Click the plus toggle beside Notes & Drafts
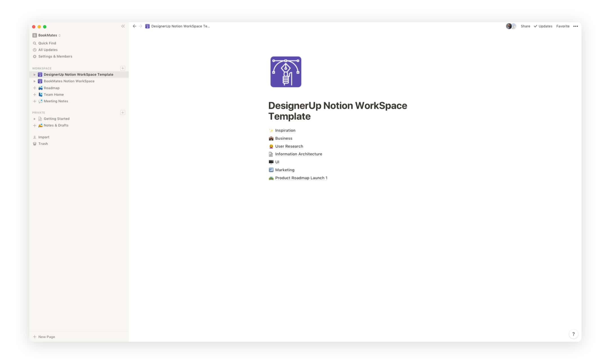Viewport: 611px width, 364px height. [x=34, y=125]
